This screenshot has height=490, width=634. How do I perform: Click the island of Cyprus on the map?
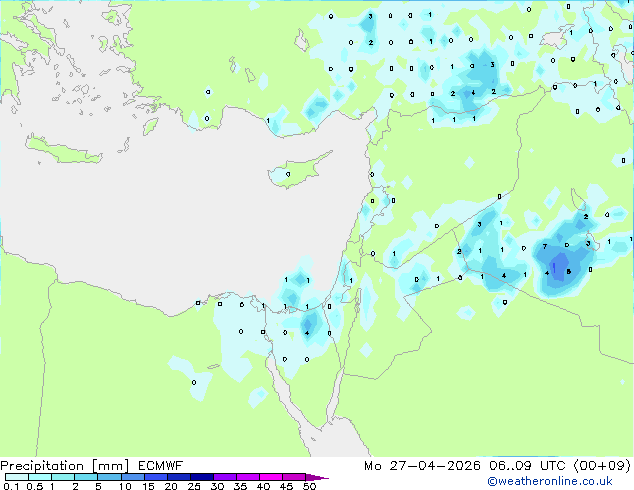tap(298, 171)
